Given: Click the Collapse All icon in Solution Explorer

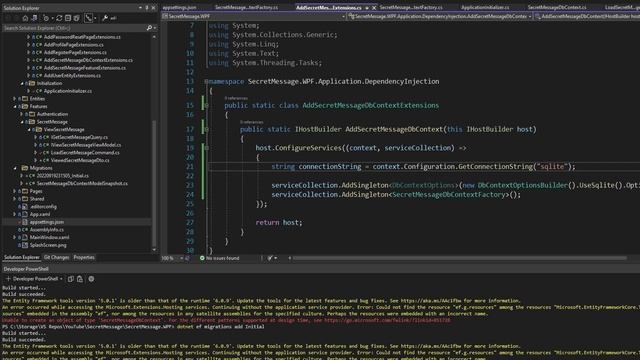Looking at the screenshot, I should tap(68, 18).
